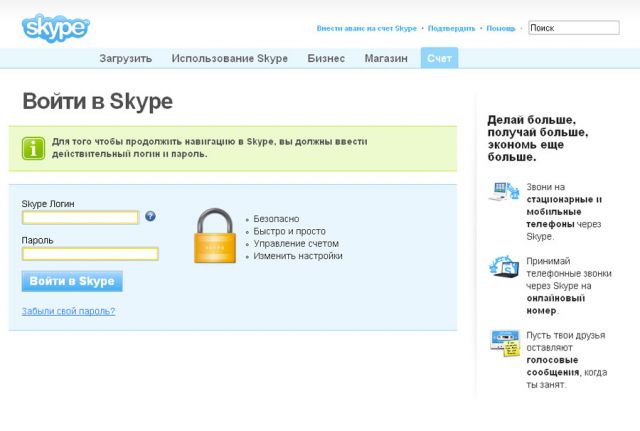Click the Изменить настройки list item
640x431 pixels.
(x=298, y=256)
